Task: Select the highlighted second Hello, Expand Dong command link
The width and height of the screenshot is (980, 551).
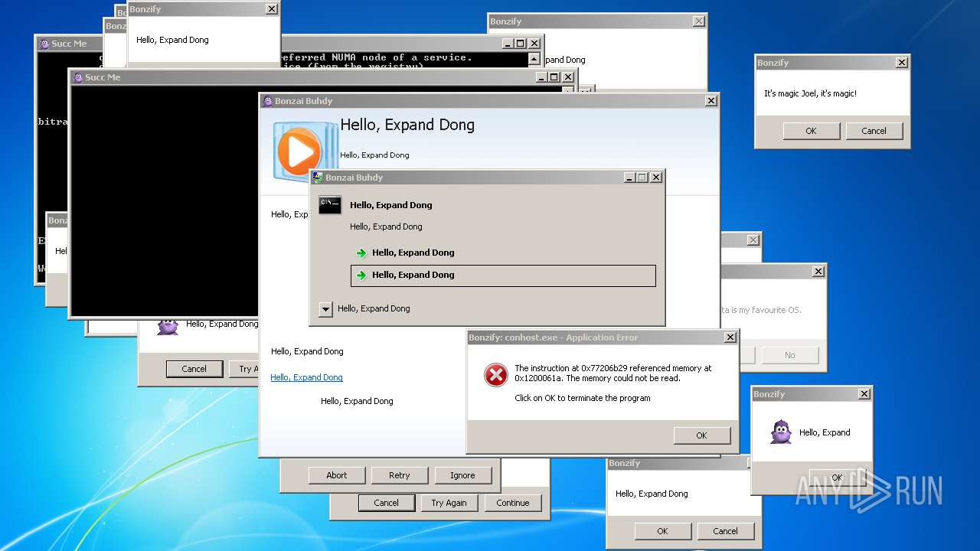Action: pos(503,275)
